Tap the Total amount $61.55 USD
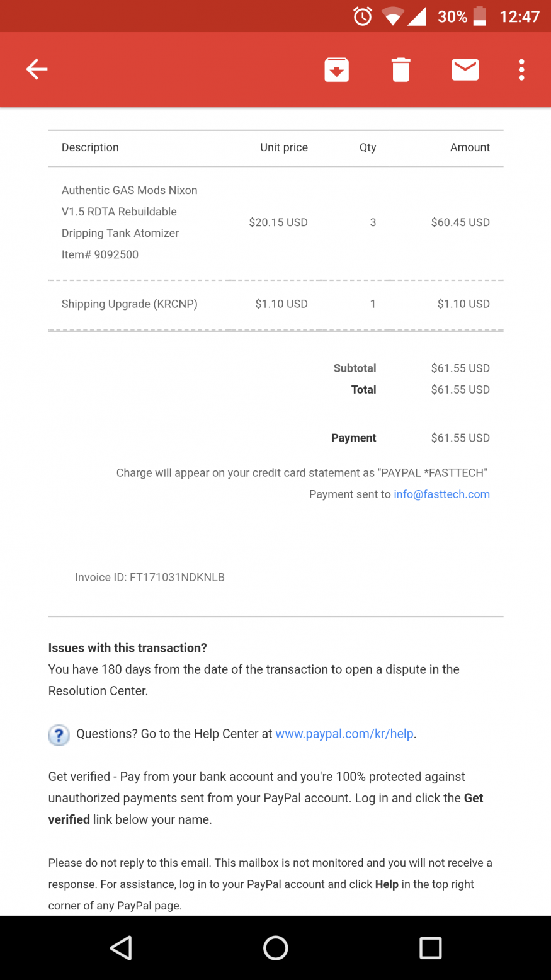The image size is (551, 980). 460,390
